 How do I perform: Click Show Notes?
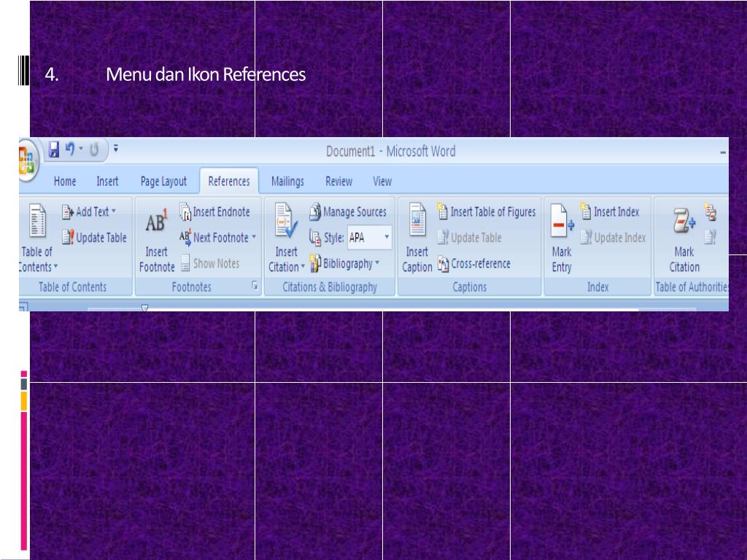tap(209, 262)
